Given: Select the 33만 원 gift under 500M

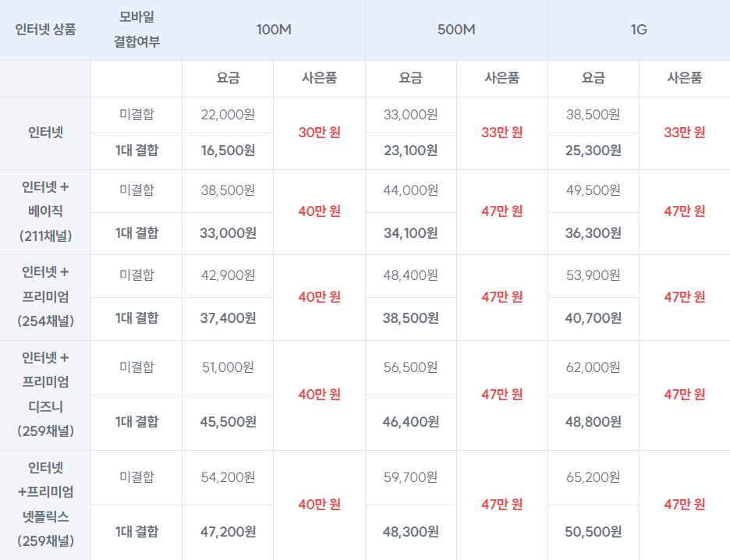Looking at the screenshot, I should coord(502,133).
